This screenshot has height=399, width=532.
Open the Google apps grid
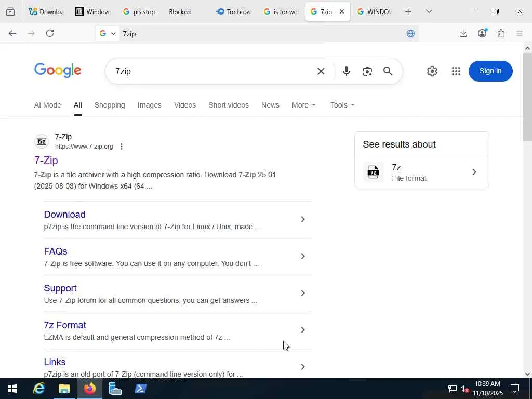pos(456,71)
